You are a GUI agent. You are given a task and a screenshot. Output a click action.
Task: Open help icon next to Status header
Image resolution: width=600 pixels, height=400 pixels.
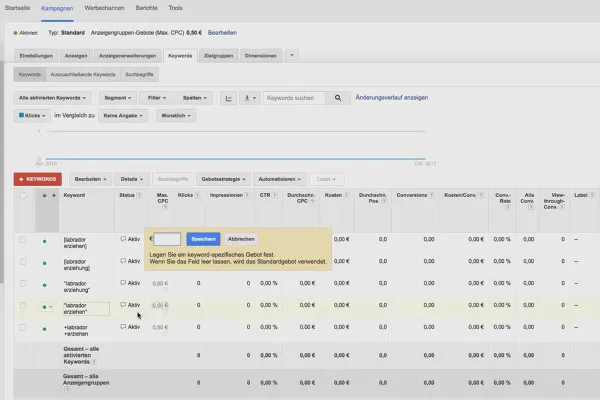click(x=139, y=195)
